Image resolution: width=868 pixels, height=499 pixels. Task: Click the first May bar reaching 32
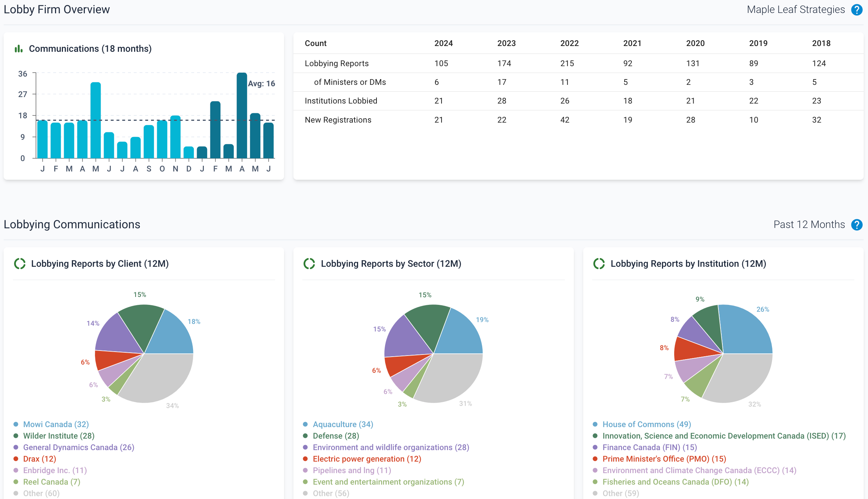point(96,120)
